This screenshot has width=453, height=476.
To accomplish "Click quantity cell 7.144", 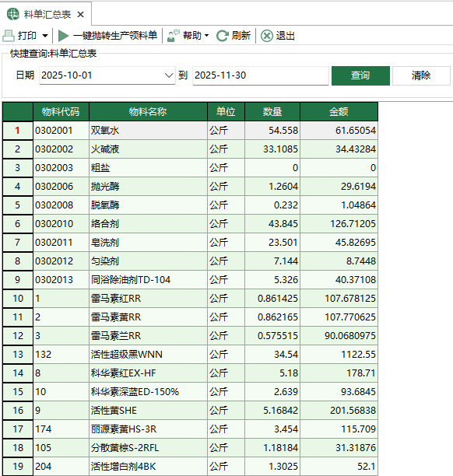I will [272, 261].
